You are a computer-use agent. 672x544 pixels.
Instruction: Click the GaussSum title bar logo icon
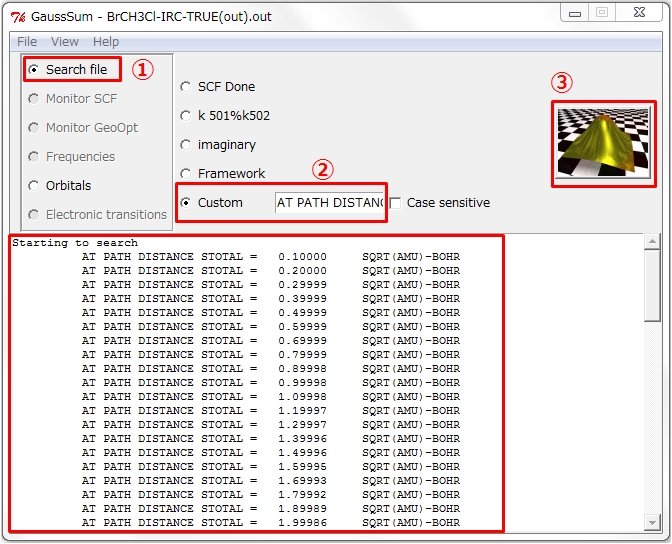click(x=18, y=17)
